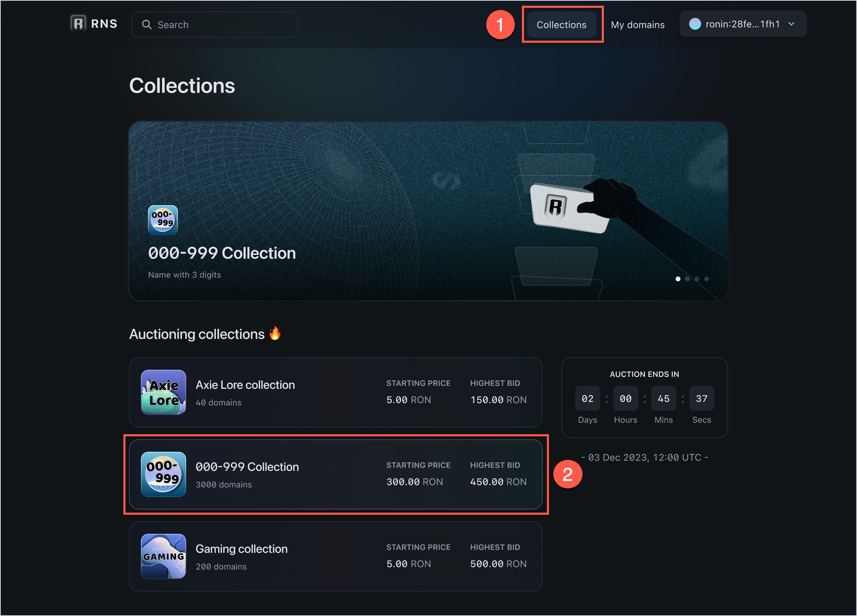Select the first carousel dot indicator
857x616 pixels.
click(678, 279)
